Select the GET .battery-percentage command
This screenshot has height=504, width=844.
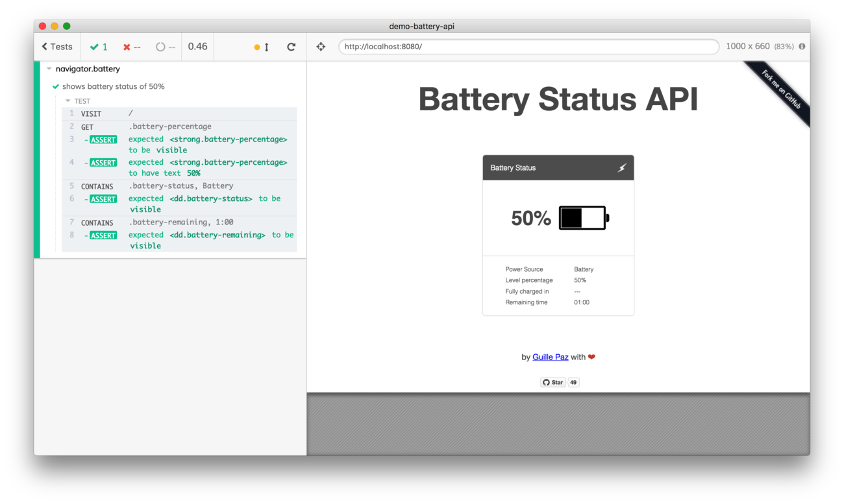coord(179,126)
